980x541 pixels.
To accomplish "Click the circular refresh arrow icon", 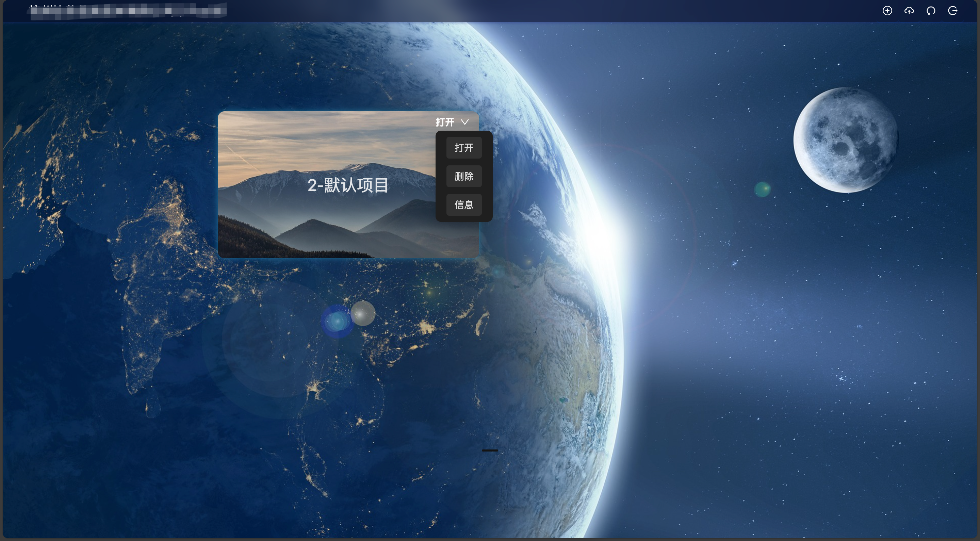I will [931, 11].
